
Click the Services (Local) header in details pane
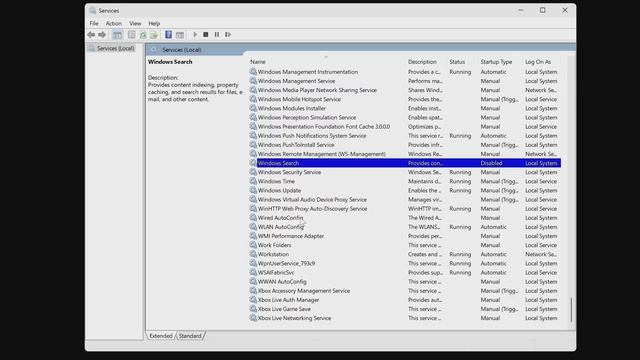click(182, 49)
